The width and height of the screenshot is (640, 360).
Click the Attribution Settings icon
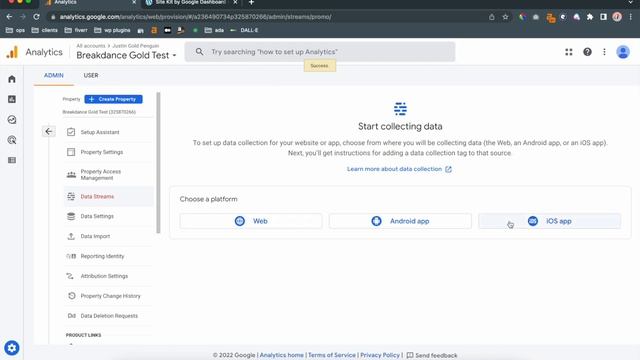pyautogui.click(x=70, y=276)
